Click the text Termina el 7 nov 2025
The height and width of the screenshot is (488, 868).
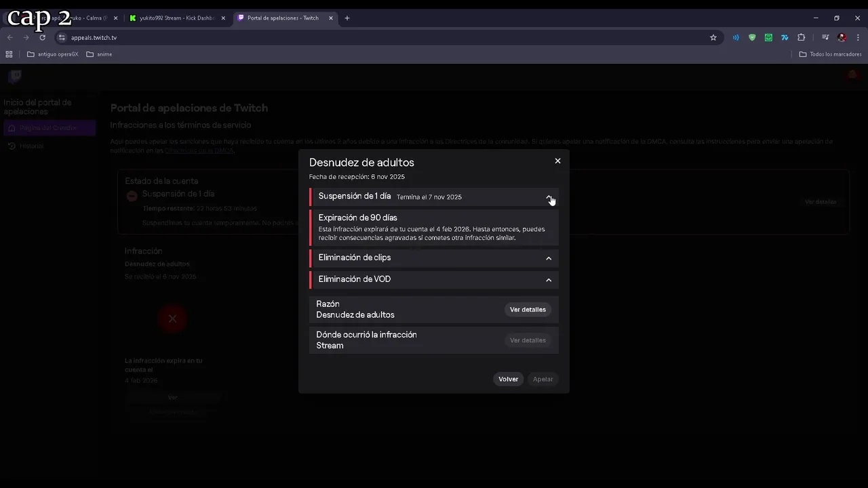(x=429, y=197)
